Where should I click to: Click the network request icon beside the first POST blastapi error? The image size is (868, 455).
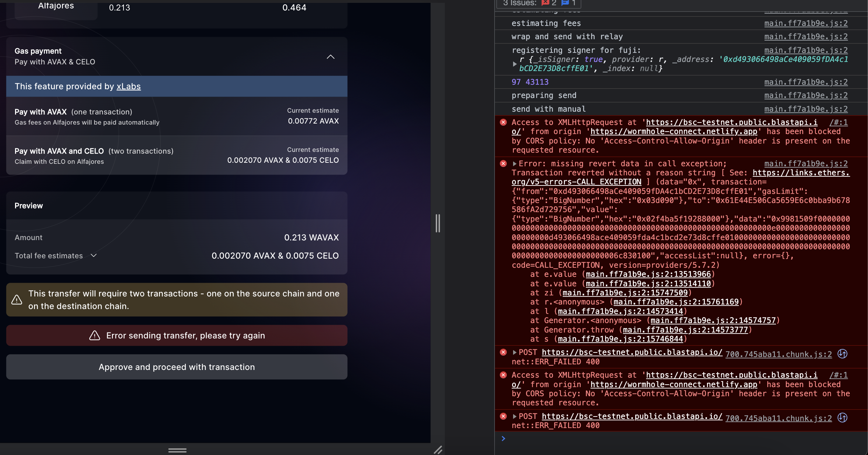(842, 354)
